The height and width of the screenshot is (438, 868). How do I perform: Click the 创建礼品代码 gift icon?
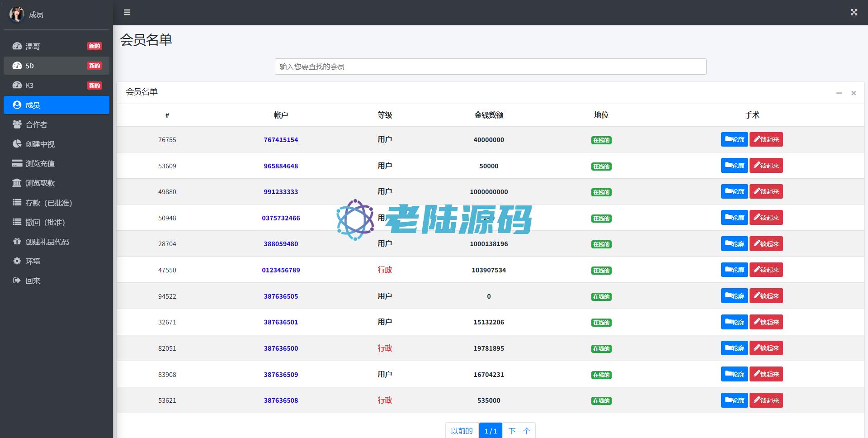pos(17,242)
